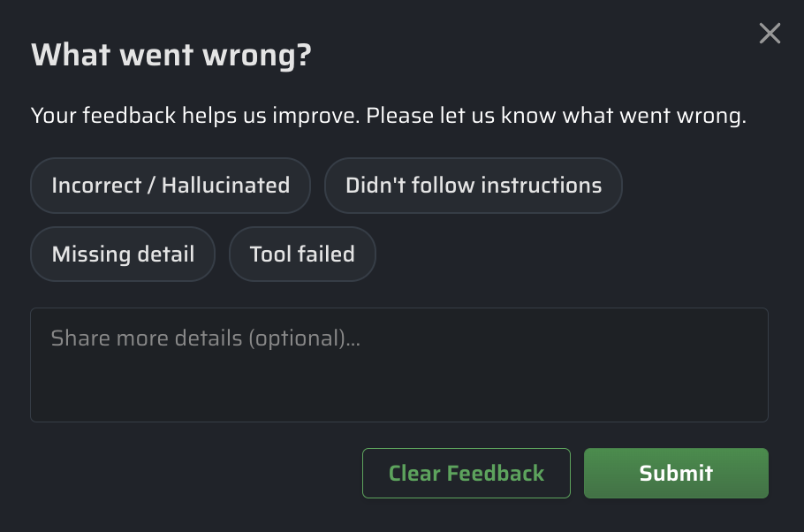Image resolution: width=804 pixels, height=532 pixels.
Task: Hit the green Submit button
Action: (676, 474)
